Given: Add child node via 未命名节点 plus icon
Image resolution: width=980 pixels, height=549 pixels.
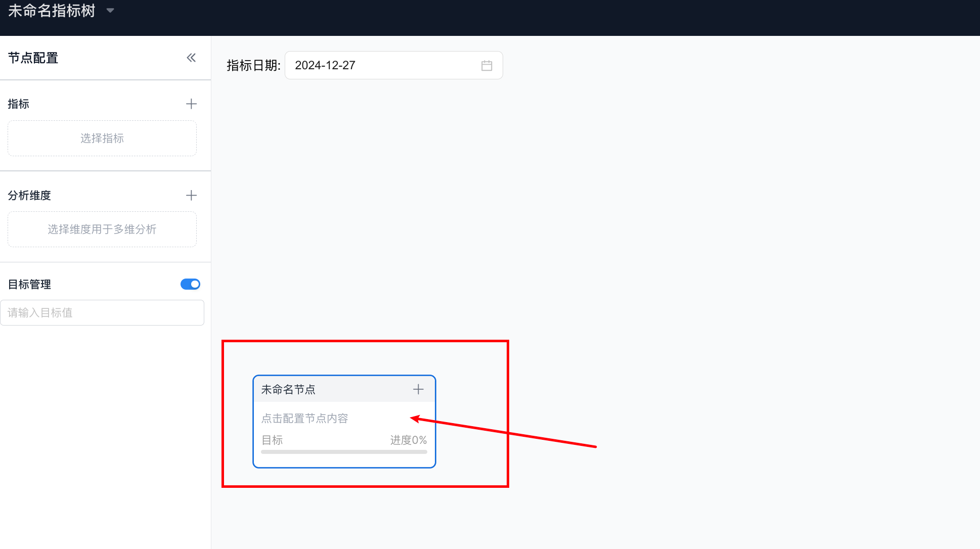Looking at the screenshot, I should click(x=418, y=389).
